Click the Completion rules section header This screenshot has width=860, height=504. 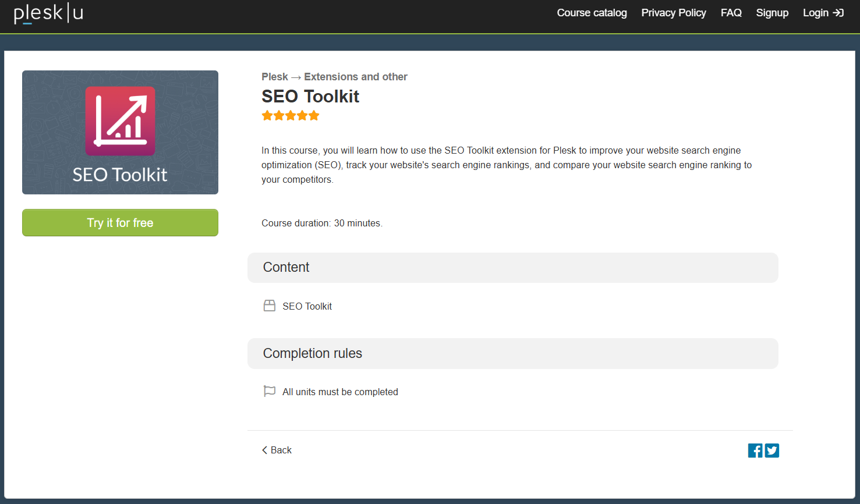[513, 353]
